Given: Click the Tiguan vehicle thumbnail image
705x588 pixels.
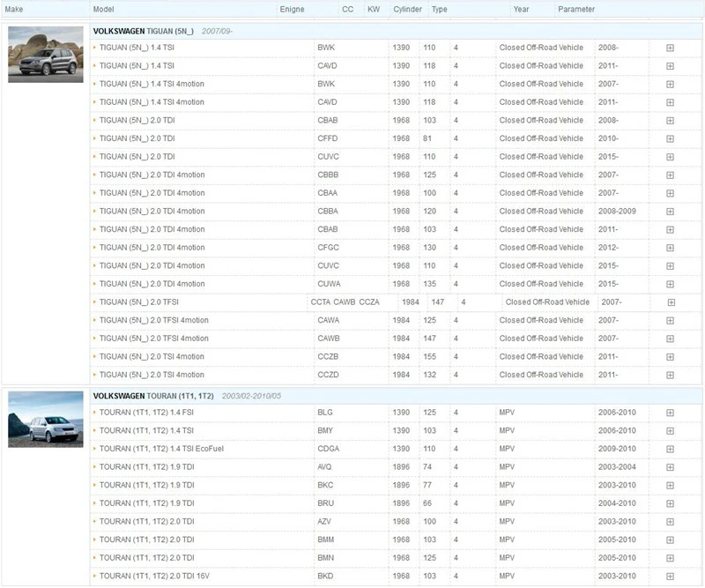Looking at the screenshot, I should pyautogui.click(x=46, y=55).
